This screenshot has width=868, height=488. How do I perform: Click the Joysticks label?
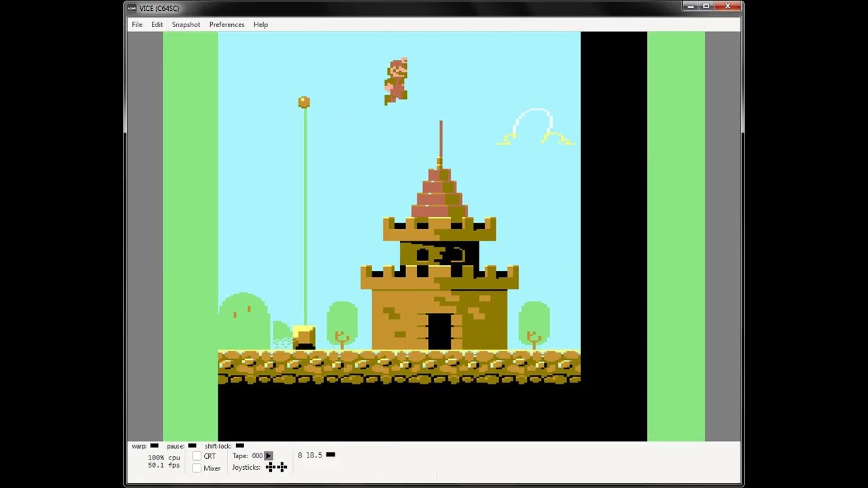(246, 467)
